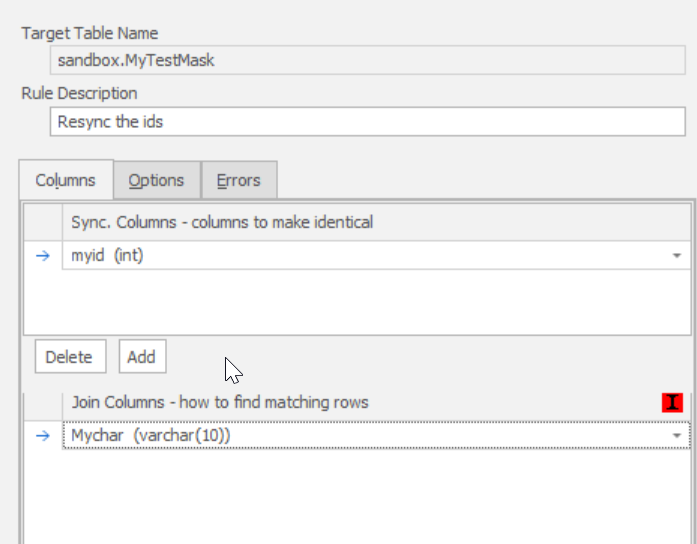The width and height of the screenshot is (697, 544).
Task: Select row arrow indicator beside myid
Action: point(43,256)
